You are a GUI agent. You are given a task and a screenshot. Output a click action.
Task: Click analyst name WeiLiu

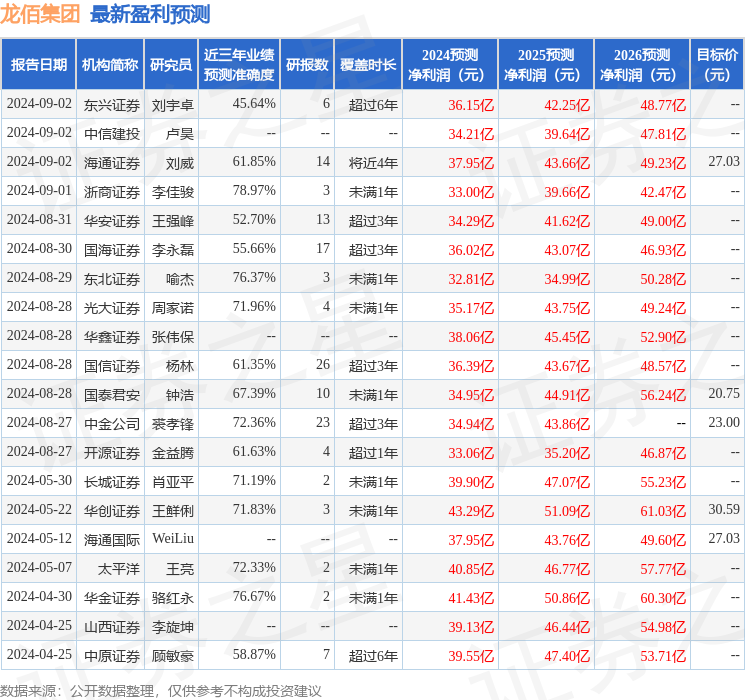(x=173, y=538)
